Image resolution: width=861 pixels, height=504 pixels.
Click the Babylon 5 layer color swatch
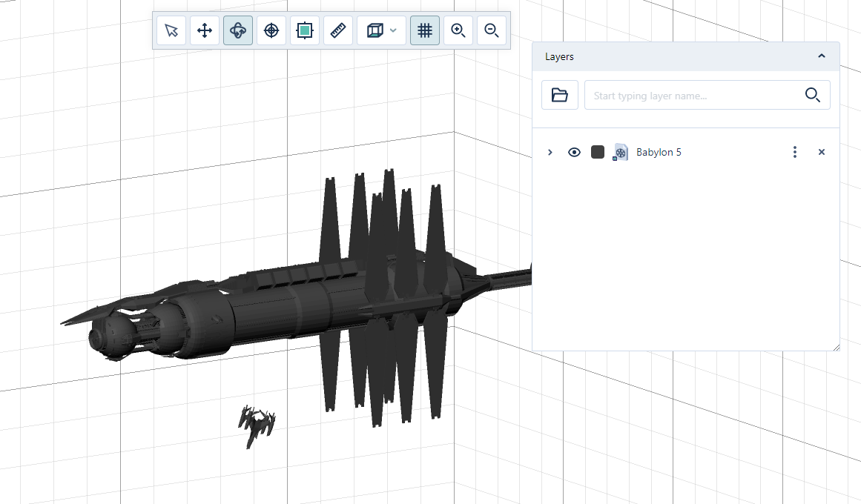click(x=598, y=152)
